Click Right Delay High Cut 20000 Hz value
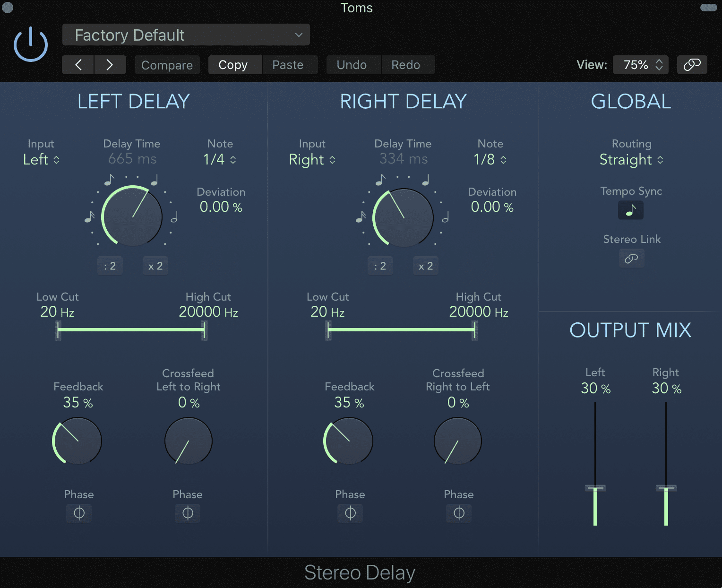 (x=479, y=312)
